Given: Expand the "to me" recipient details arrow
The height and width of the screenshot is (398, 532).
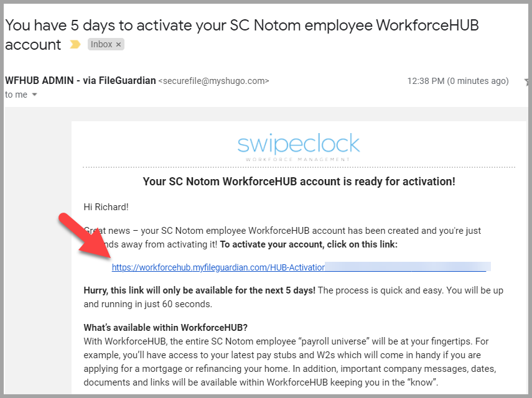Looking at the screenshot, I should click(x=34, y=95).
